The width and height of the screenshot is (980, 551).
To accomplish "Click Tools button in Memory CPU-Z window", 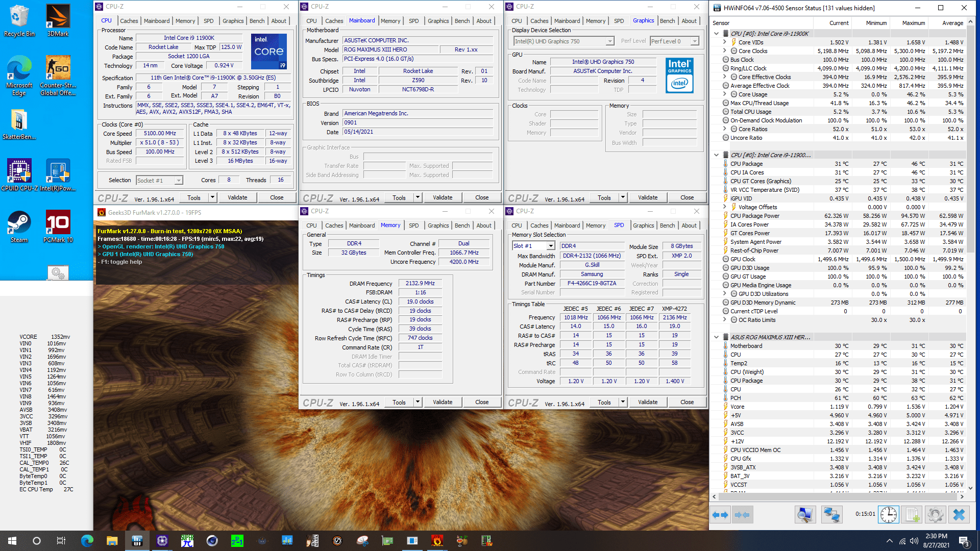I will click(399, 403).
